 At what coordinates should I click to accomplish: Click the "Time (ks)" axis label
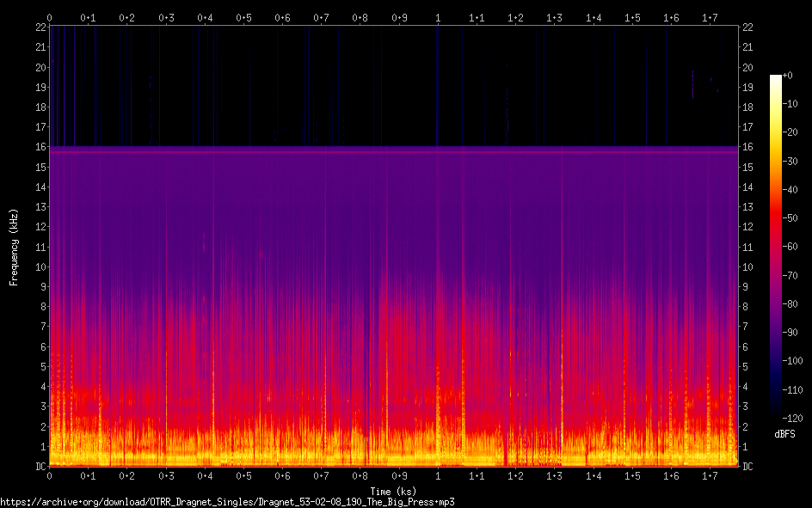click(x=393, y=492)
